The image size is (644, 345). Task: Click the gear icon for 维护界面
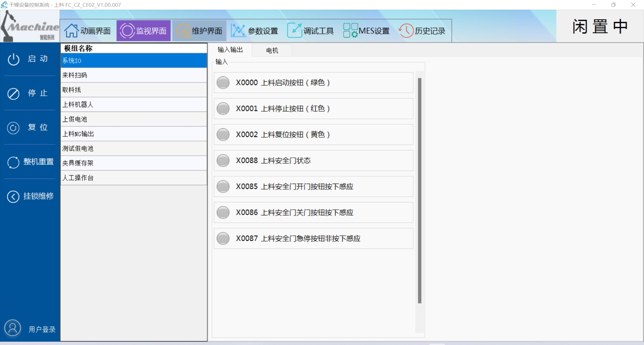[x=183, y=31]
